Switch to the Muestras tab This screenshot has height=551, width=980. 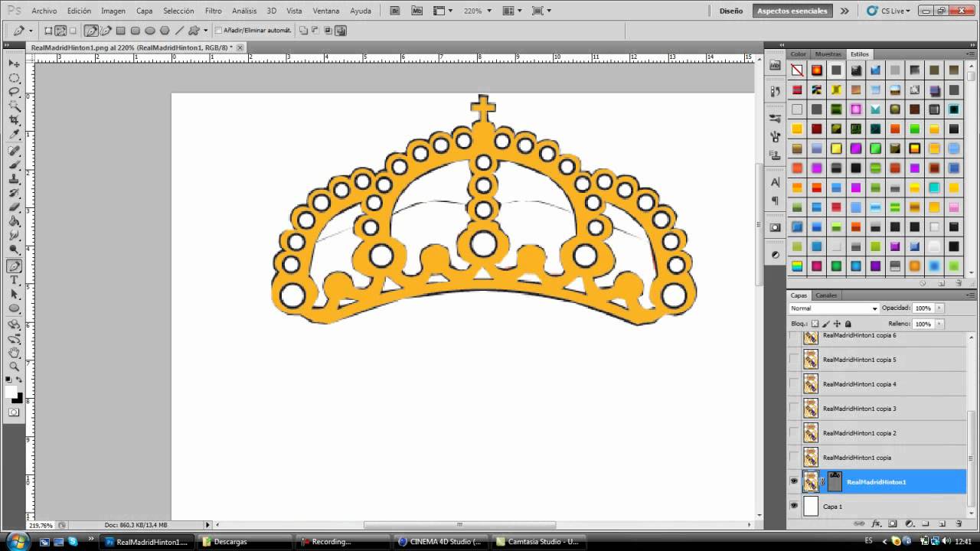[x=828, y=54]
